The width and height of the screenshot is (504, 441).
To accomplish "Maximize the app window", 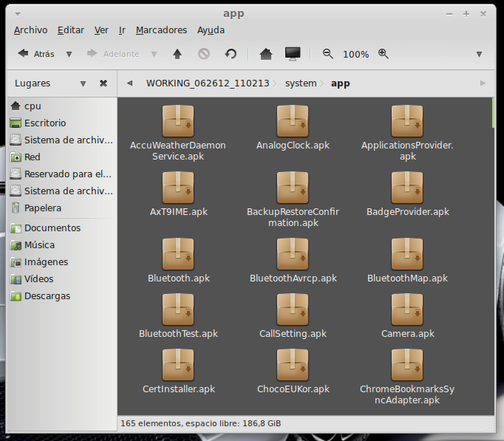I will (466, 14).
